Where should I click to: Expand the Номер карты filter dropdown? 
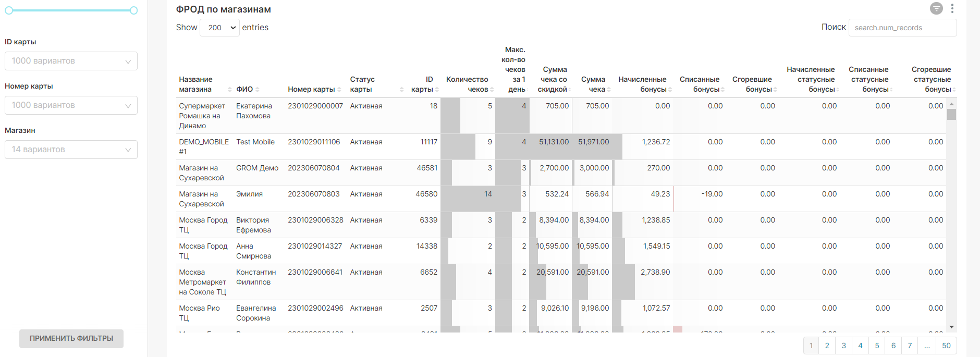(x=71, y=105)
